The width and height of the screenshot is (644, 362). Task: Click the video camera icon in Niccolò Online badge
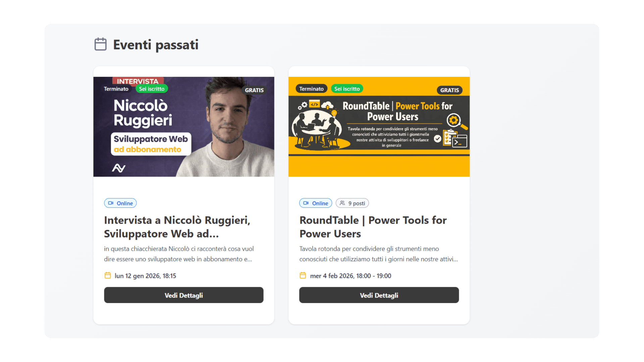111,203
